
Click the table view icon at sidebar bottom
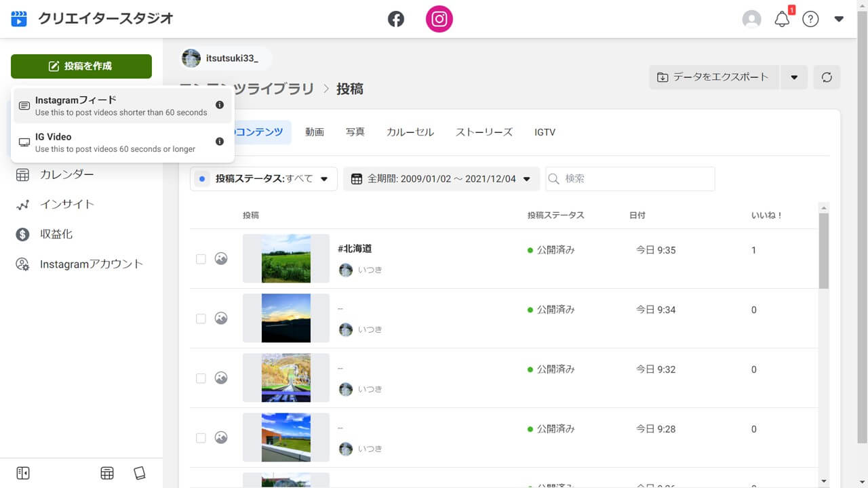(107, 473)
